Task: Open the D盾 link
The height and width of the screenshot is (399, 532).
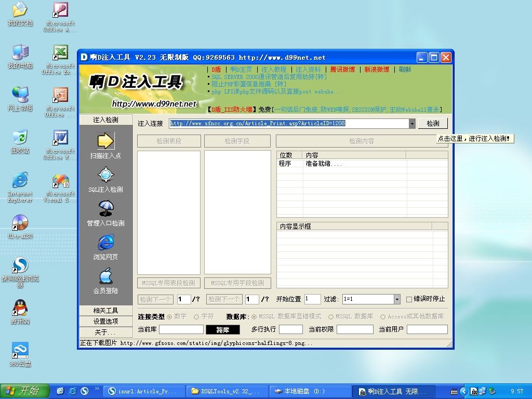Action: click(x=216, y=70)
